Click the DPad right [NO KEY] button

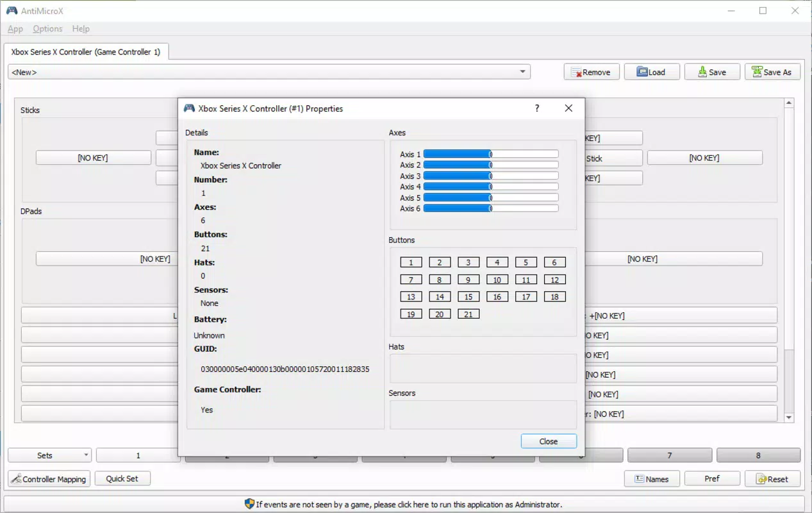(674, 259)
